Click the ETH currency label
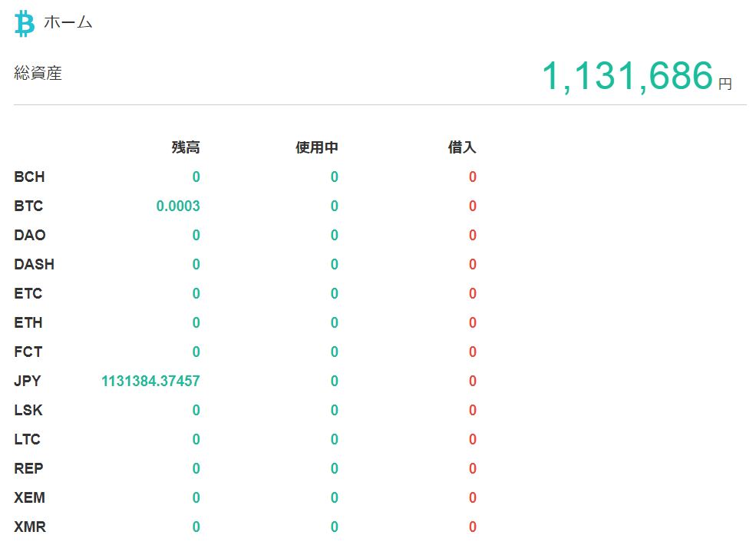 pos(28,322)
